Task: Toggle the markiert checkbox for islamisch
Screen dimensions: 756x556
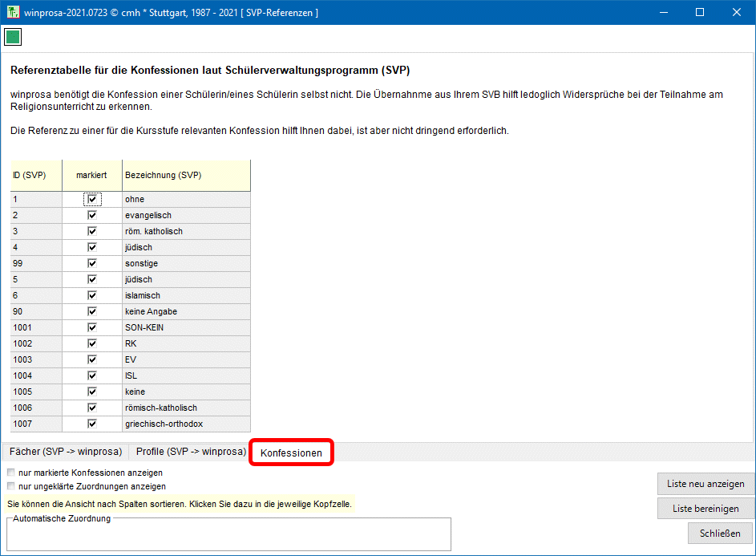Action: tap(92, 295)
